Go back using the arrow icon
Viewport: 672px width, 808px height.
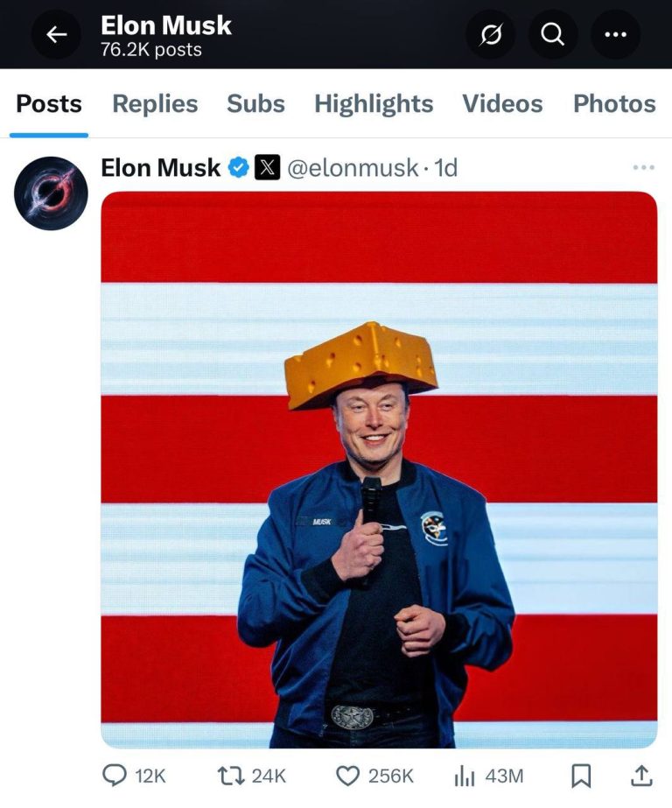(x=56, y=34)
